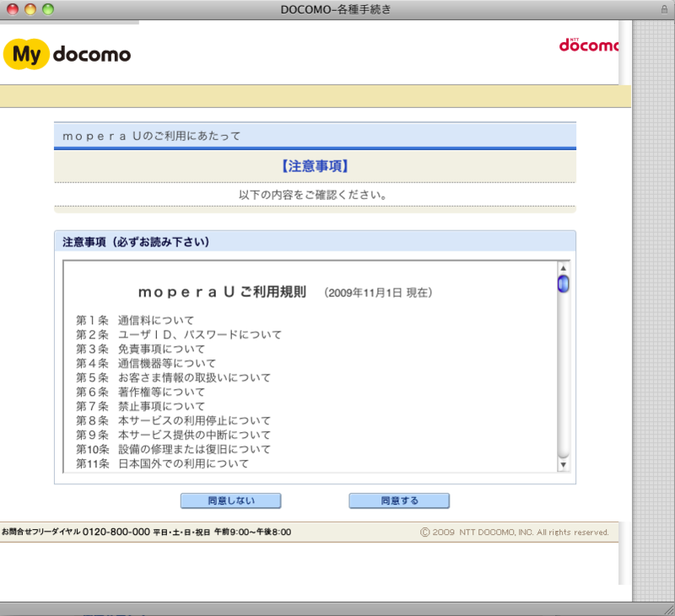The image size is (675, 616).
Task: Click the 2009 NTT DOCOMO copyright text
Action: (515, 532)
